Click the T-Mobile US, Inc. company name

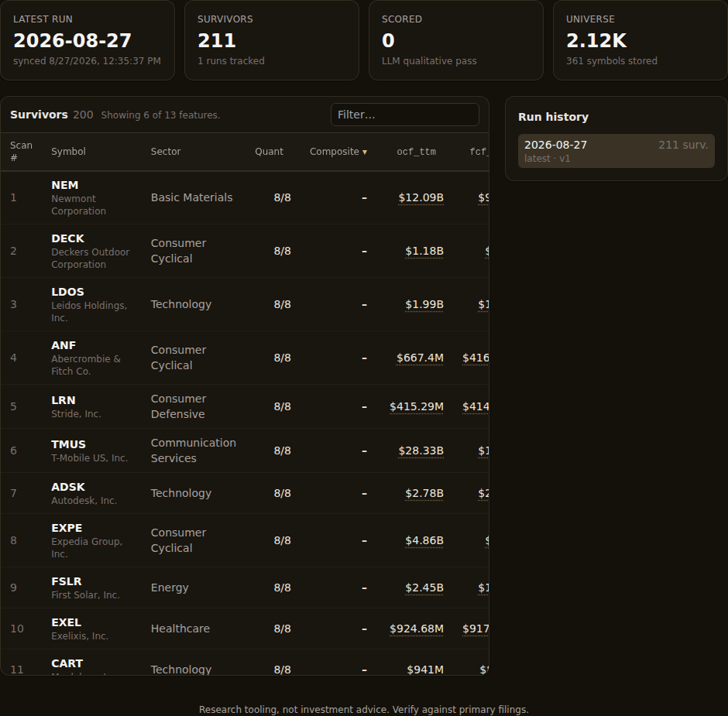point(90,458)
